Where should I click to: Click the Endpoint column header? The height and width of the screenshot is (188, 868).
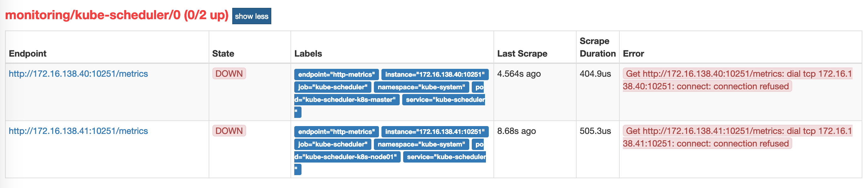(28, 53)
